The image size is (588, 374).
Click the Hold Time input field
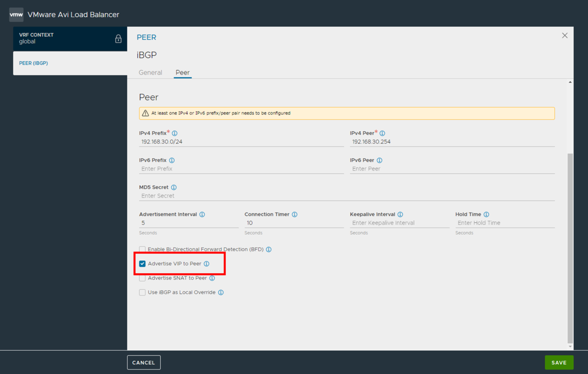(505, 223)
